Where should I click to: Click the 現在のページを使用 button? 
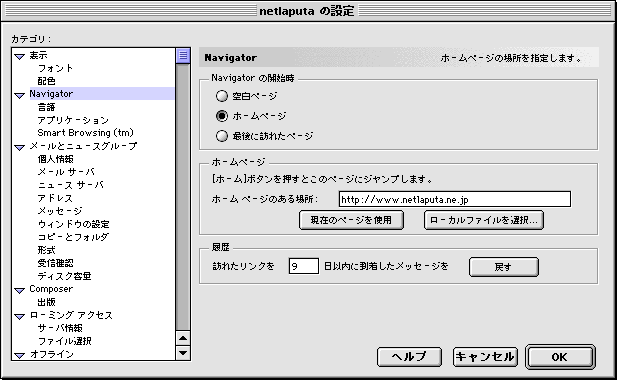pos(351,220)
